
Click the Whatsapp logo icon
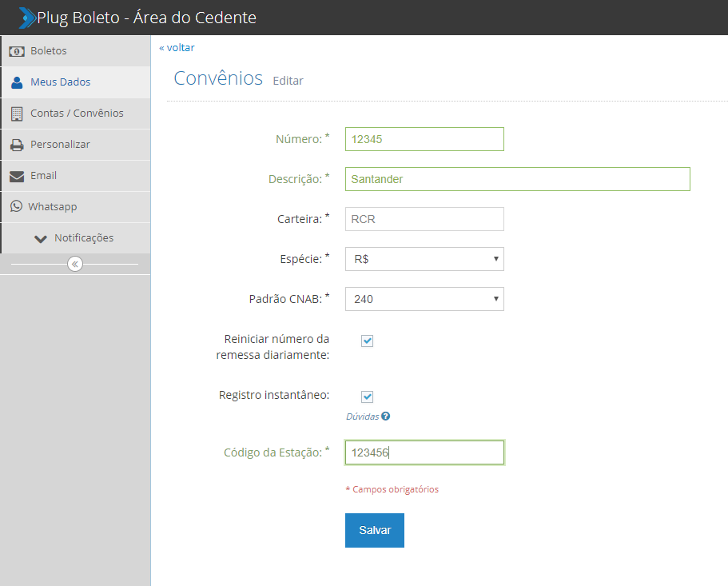(16, 206)
